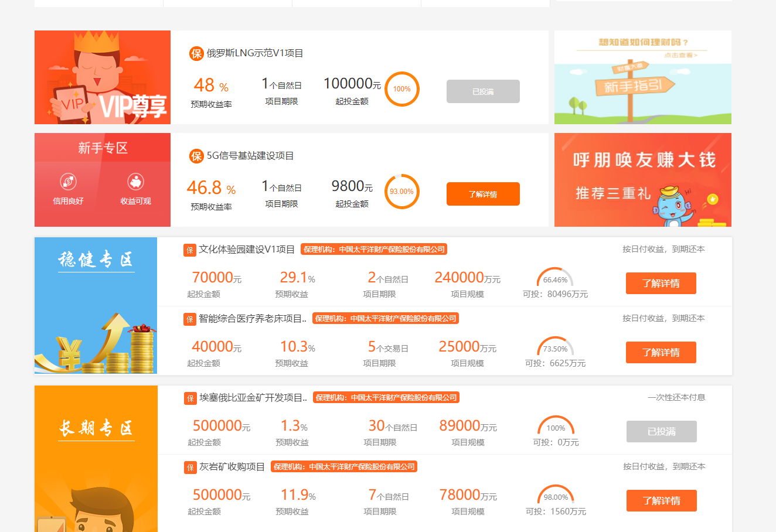
Task: Click the 66.46% progress gauge
Action: point(555,277)
